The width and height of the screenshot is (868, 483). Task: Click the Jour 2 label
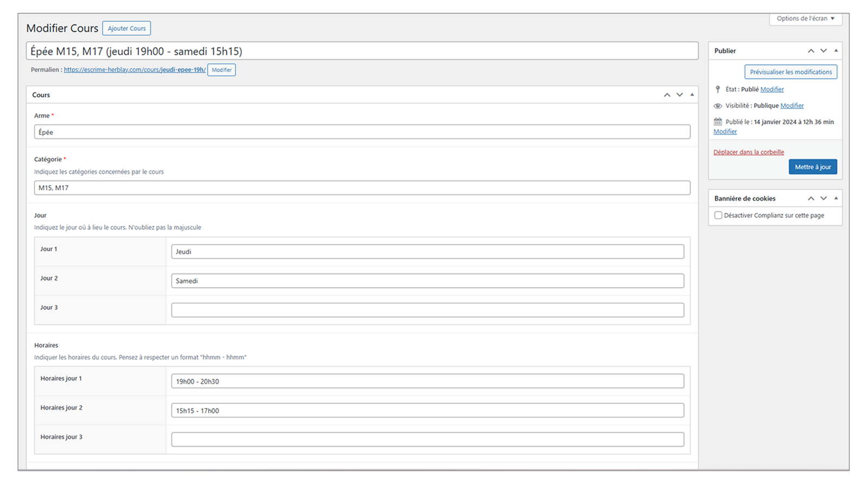49,278
